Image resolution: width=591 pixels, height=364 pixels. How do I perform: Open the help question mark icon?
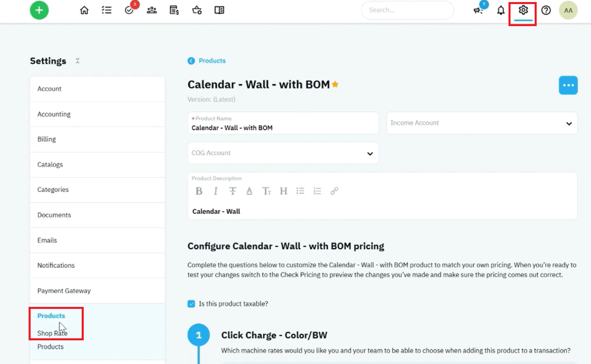click(x=546, y=10)
